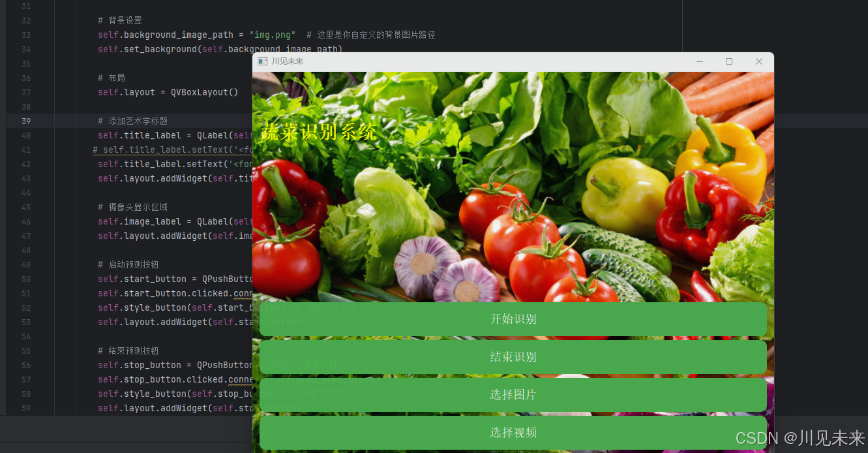Click the 川见未来 app icon in title bar
868x453 pixels.
coord(263,61)
